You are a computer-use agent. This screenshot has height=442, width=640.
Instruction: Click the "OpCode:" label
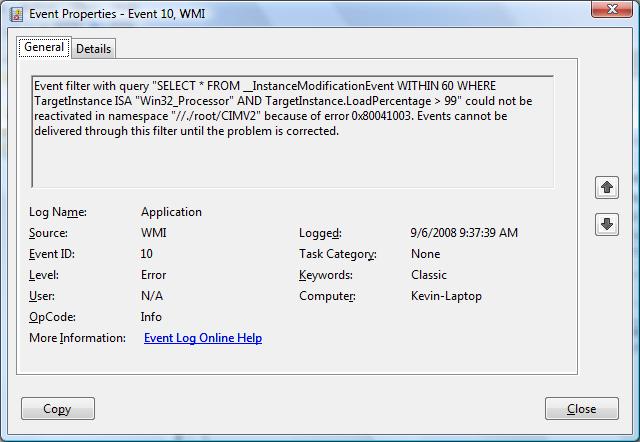click(x=52, y=317)
